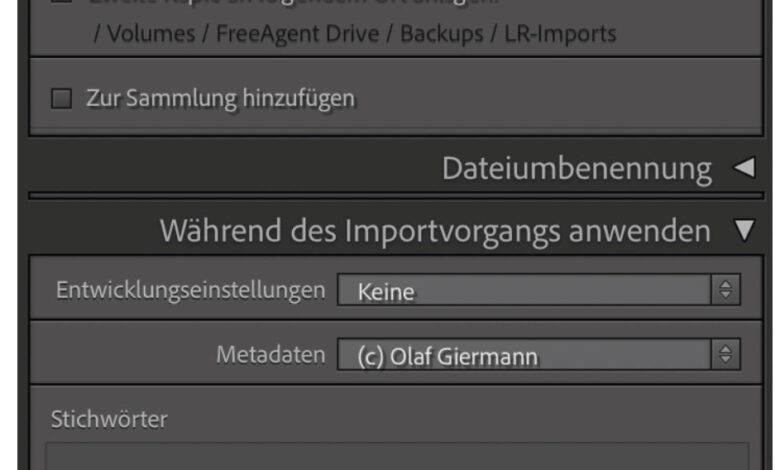780x470 pixels.
Task: Click the Metadaten stepper arrows icon
Action: coord(726,354)
